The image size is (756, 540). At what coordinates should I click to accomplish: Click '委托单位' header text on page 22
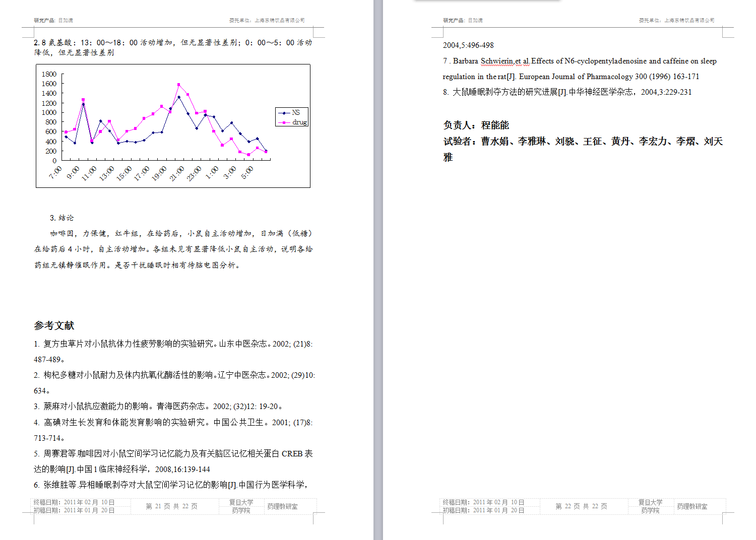[676, 21]
